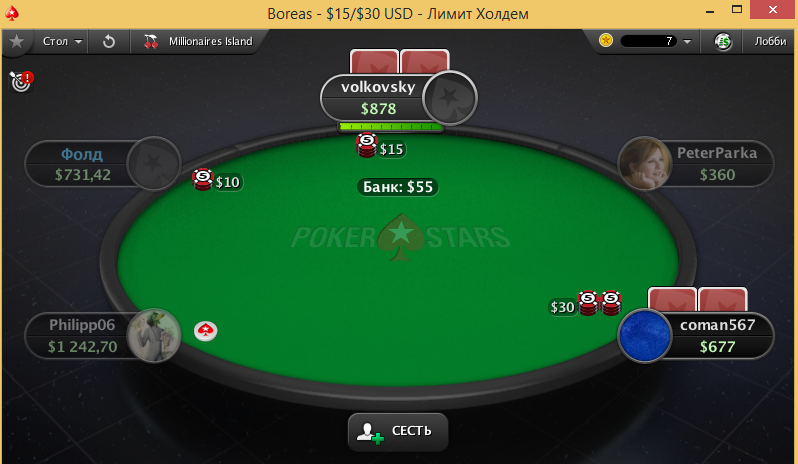This screenshot has height=464, width=798.
Task: Open the Стол dropdown menu
Action: pos(62,41)
